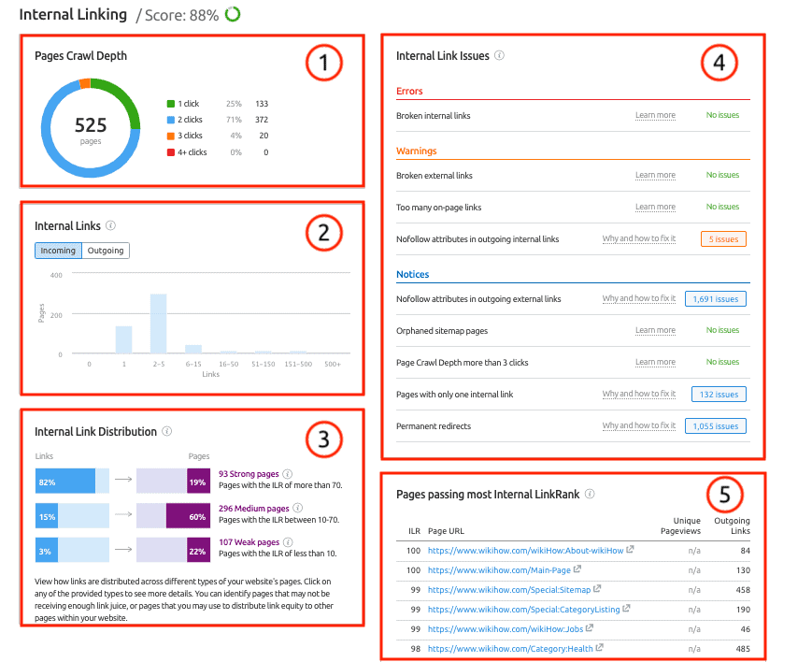Select the Incoming tab
The image size is (812, 662).
pos(57,250)
